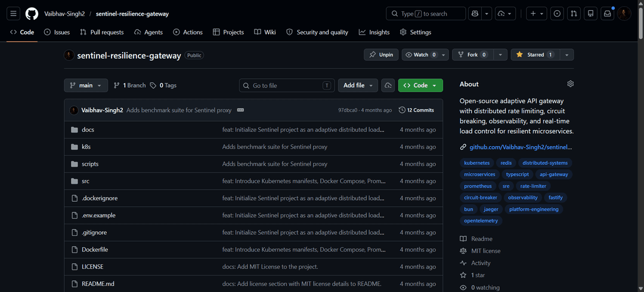Open the Dockerfile file
Viewport: 644px width, 292px height.
(95, 250)
